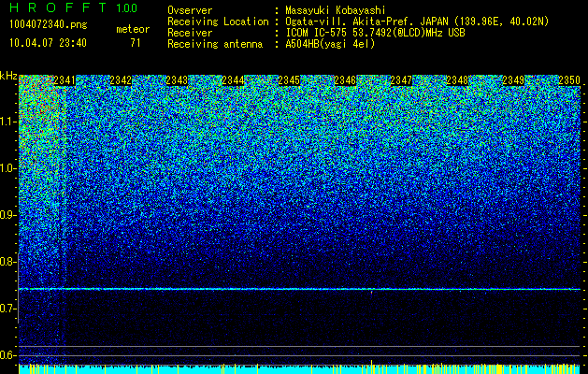Click time marker 2346

(345, 80)
